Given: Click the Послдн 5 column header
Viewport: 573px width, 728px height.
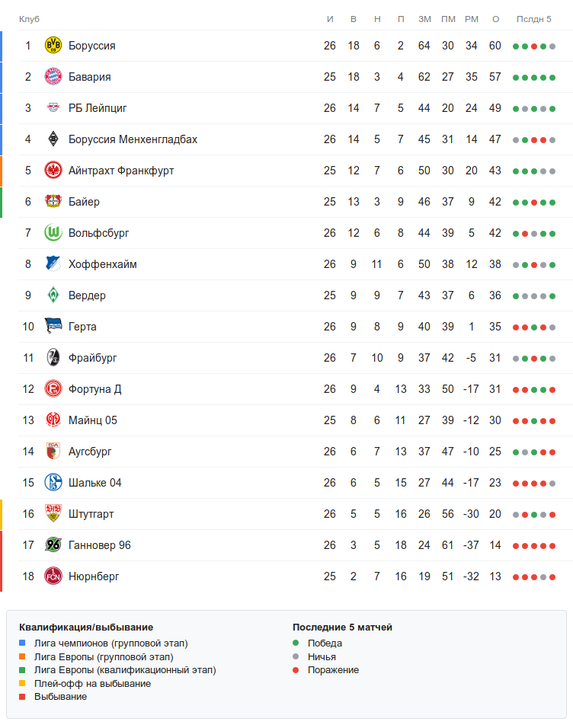Looking at the screenshot, I should click(533, 19).
